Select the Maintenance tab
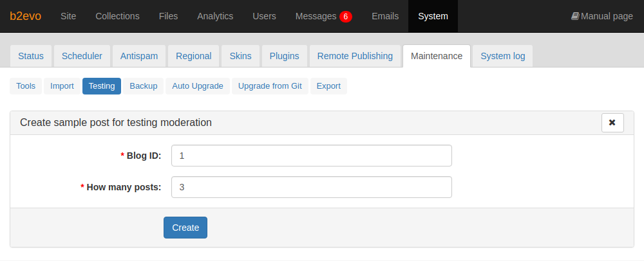The height and width of the screenshot is (261, 644). [x=437, y=56]
